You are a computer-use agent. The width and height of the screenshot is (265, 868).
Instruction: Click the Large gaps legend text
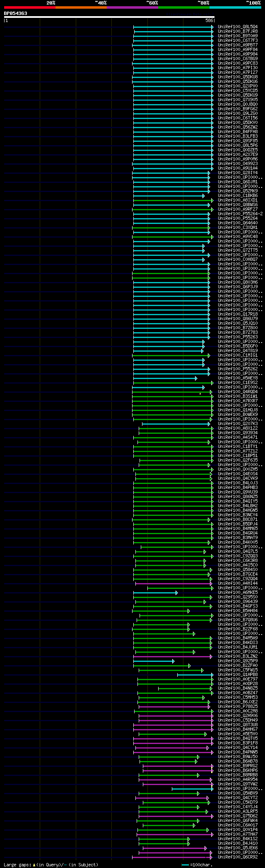(x=51, y=865)
